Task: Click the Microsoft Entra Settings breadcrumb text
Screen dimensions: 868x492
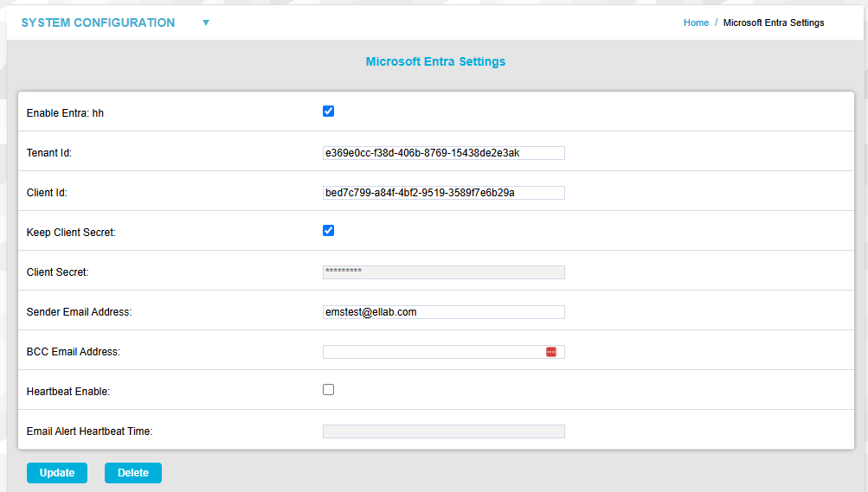Action: pyautogui.click(x=773, y=23)
